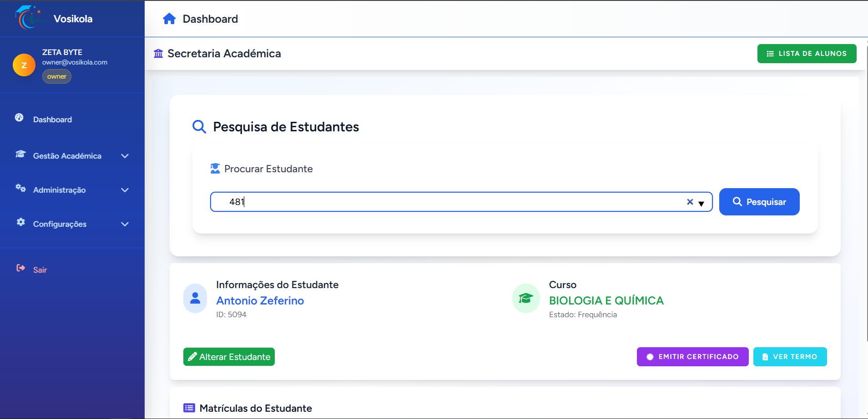868x419 pixels.
Task: Select Sair to log out
Action: tap(40, 270)
